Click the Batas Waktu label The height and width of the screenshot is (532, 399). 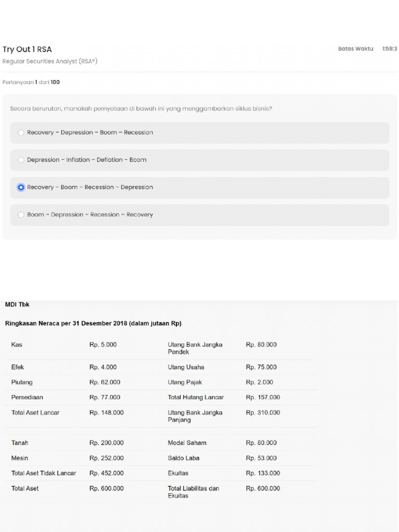tap(355, 49)
